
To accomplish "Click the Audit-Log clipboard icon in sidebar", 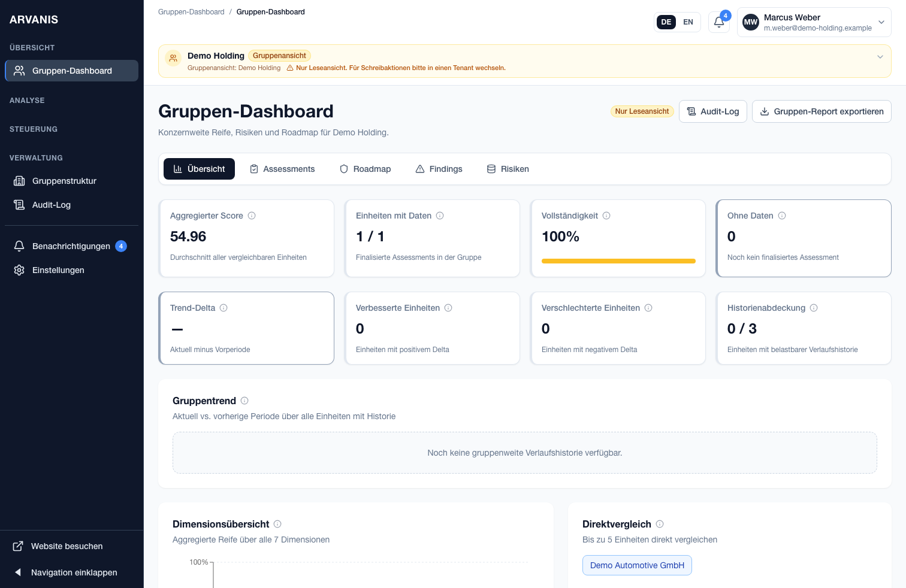I will [19, 205].
